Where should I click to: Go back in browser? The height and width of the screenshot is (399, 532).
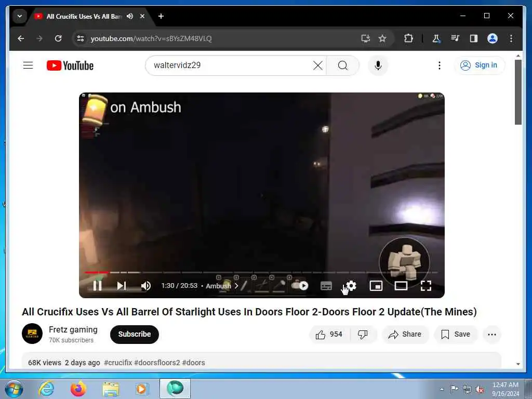pyautogui.click(x=21, y=38)
